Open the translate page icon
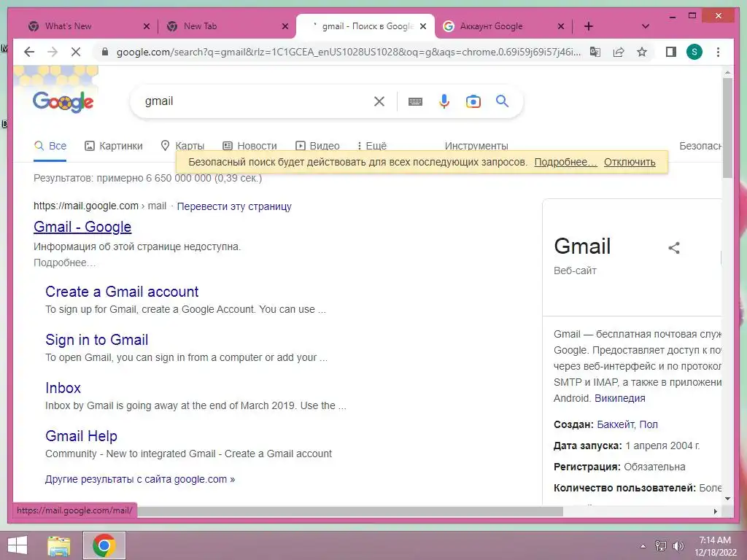 595,52
